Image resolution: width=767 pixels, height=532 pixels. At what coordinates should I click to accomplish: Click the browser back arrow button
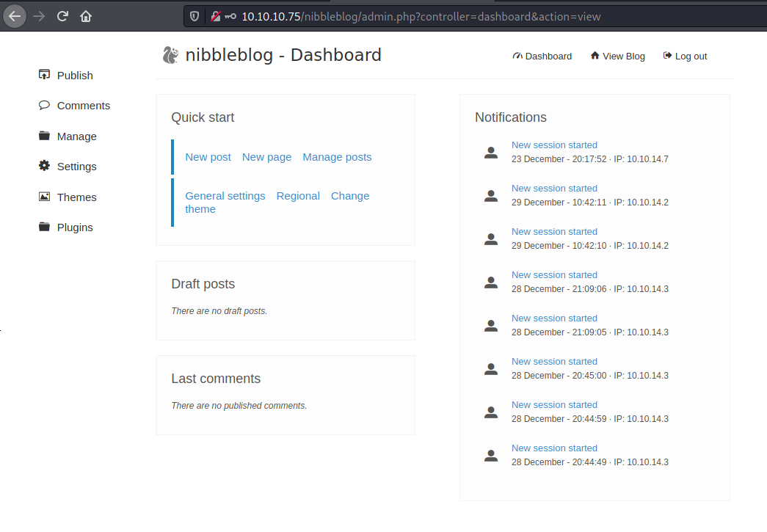[15, 15]
